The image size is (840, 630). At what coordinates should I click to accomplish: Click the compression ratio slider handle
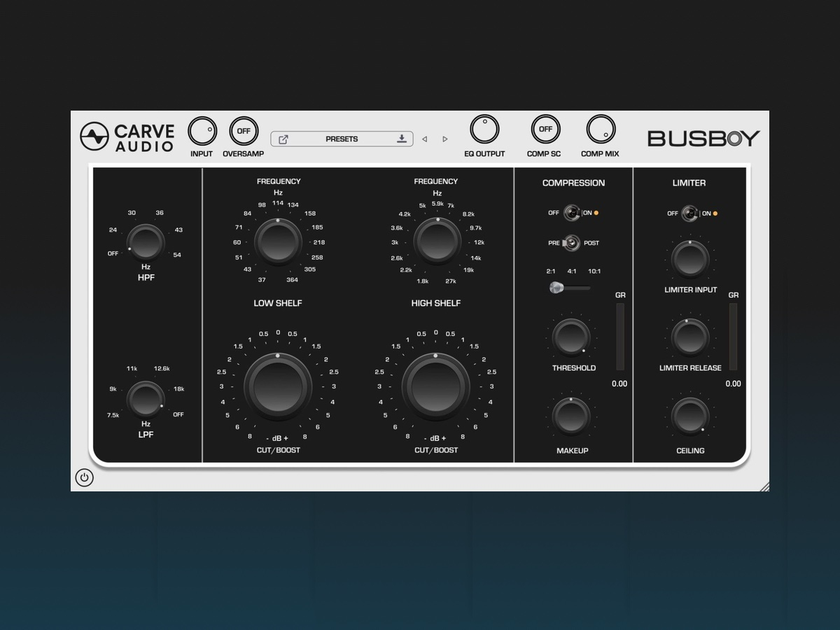click(556, 287)
